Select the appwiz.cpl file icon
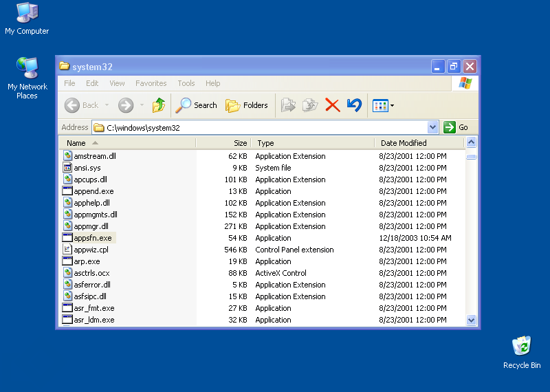This screenshot has width=550, height=392. pos(67,250)
